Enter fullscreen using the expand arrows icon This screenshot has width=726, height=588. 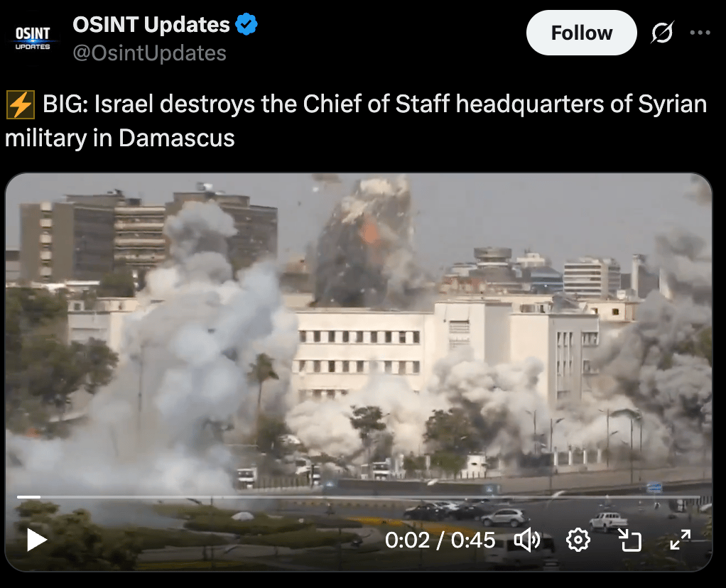(680, 540)
